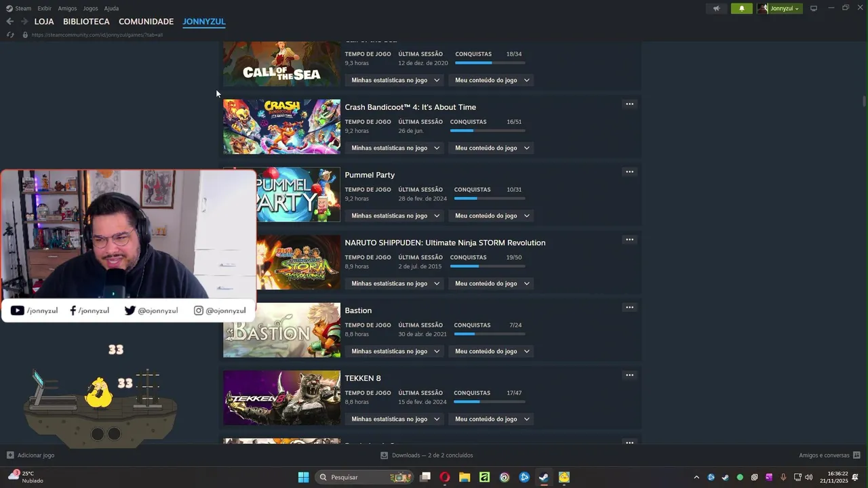Open Downloads status at the bottom
868x488 pixels.
point(427,455)
